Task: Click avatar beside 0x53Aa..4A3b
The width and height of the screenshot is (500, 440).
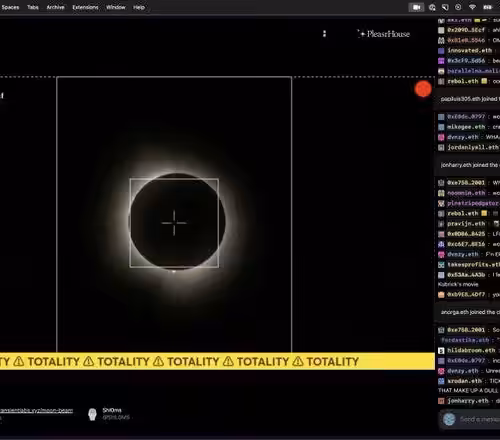Action: (x=441, y=275)
